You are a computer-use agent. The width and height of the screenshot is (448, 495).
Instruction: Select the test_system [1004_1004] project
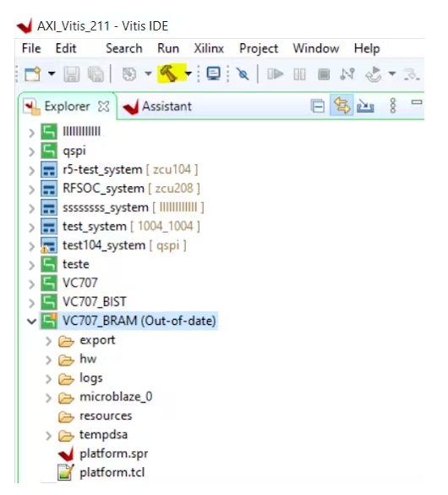click(131, 227)
